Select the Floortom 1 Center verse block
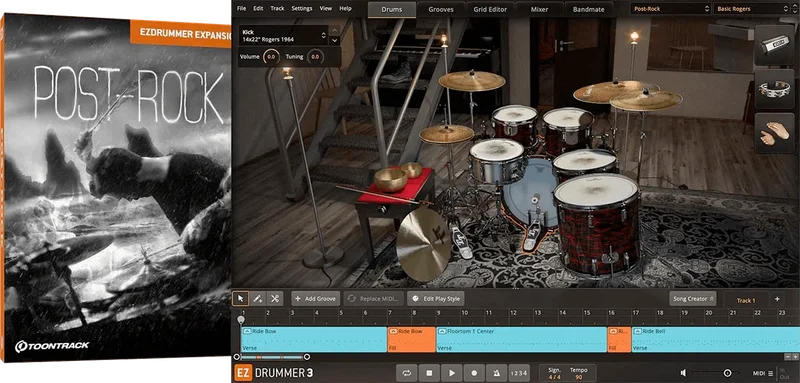 tap(521, 340)
